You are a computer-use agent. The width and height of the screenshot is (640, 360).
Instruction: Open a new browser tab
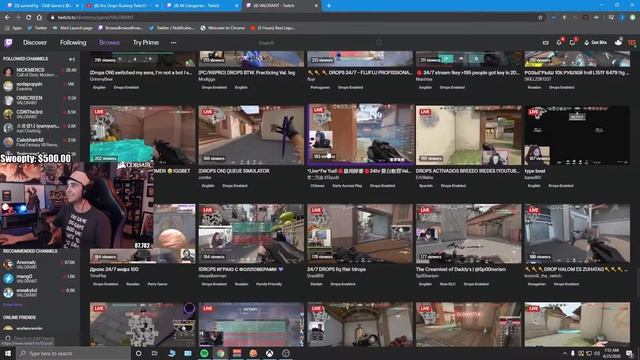pyautogui.click(x=329, y=6)
